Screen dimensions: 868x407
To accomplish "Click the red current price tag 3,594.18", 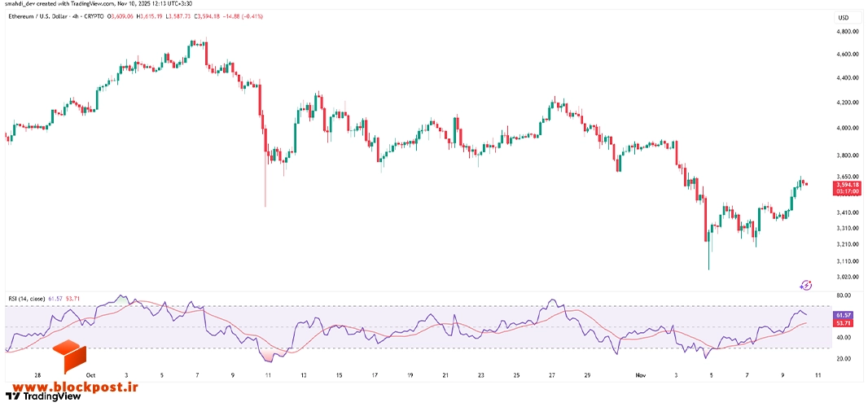I will (x=848, y=187).
